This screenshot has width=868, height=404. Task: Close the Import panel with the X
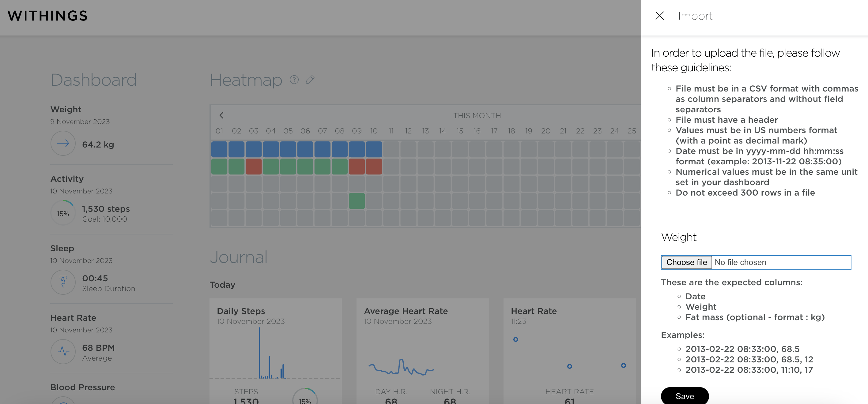click(659, 16)
